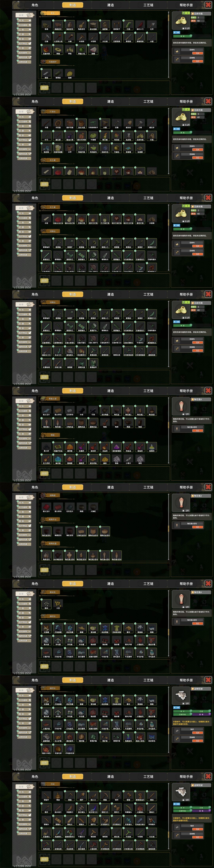Select the 草绳 item under 木工
This screenshot has width=214, height=868.
[x=46, y=25]
